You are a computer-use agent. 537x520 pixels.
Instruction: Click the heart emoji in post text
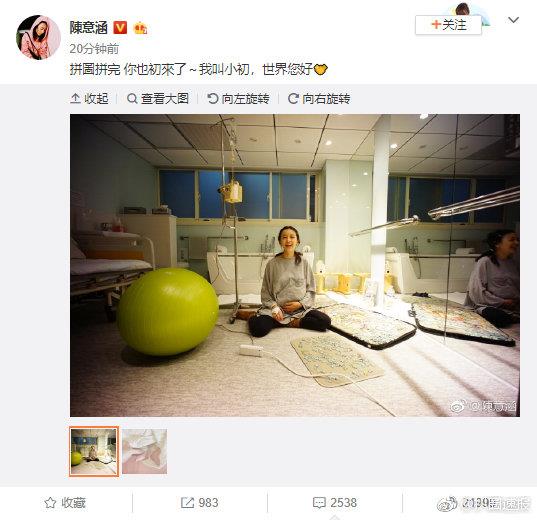point(321,70)
